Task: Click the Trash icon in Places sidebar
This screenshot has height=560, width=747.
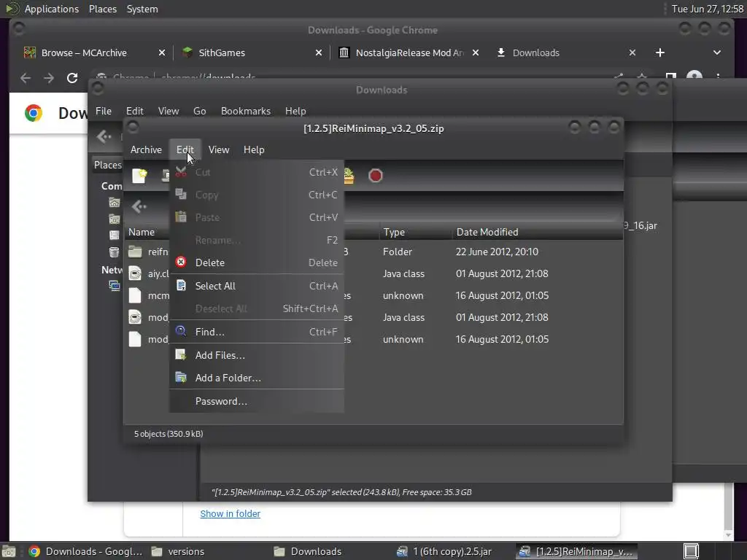Action: (115, 252)
